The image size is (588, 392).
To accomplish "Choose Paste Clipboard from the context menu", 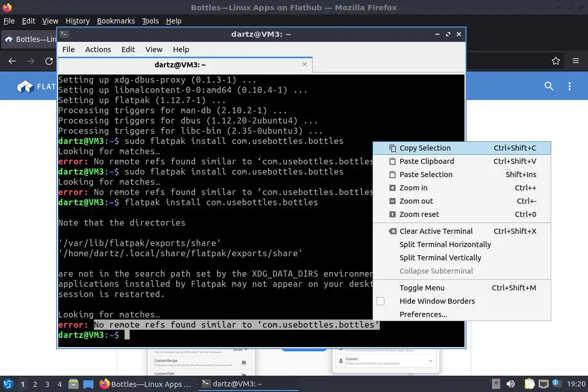I will click(461, 161).
